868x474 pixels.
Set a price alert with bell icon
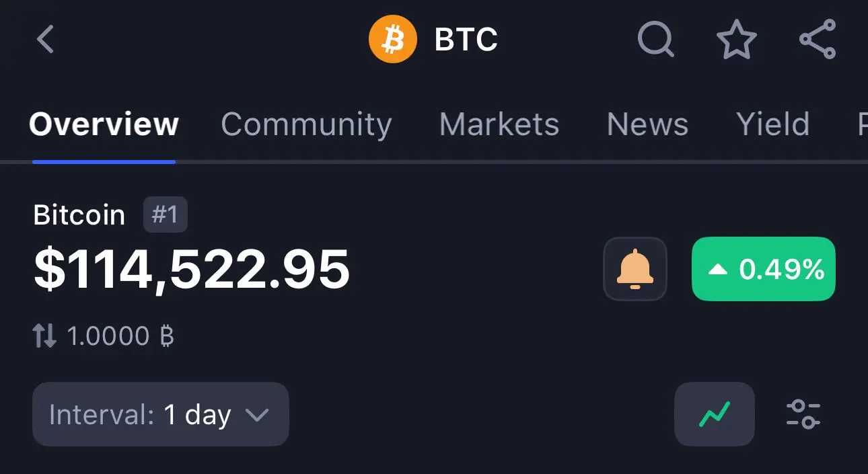(635, 269)
